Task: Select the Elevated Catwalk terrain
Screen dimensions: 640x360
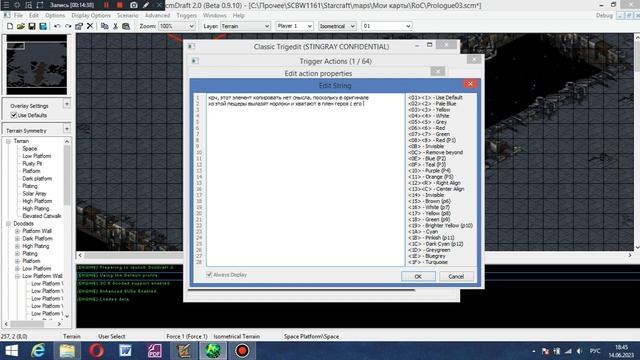Action: [x=42, y=216]
